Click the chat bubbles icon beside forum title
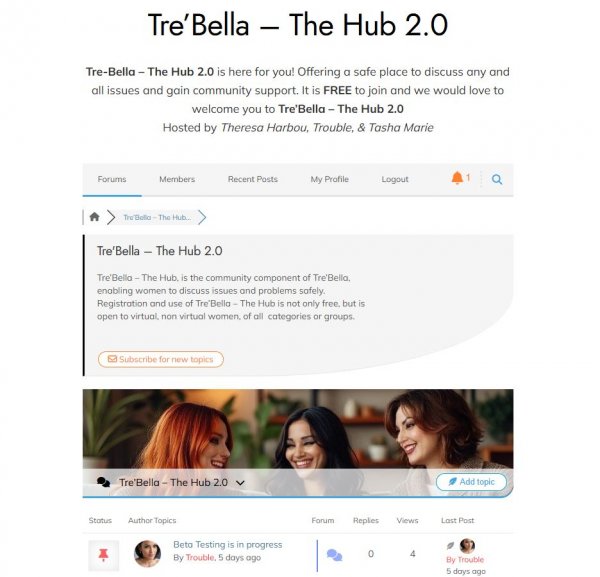 [103, 482]
